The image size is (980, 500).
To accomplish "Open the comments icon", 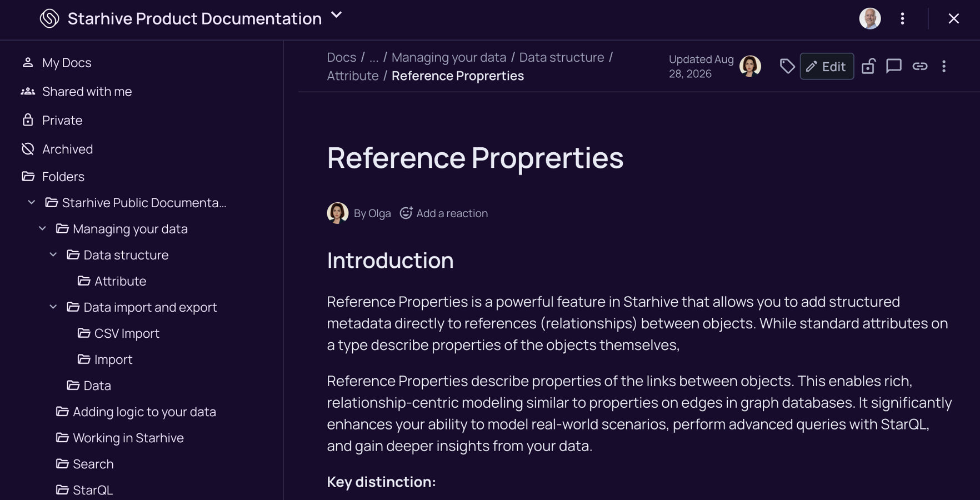I will pos(894,66).
